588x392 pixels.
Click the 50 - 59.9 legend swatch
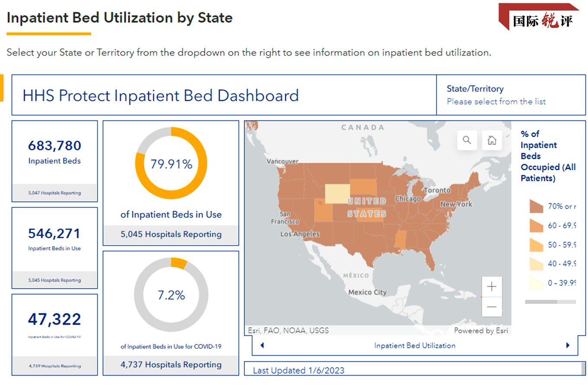(x=536, y=245)
